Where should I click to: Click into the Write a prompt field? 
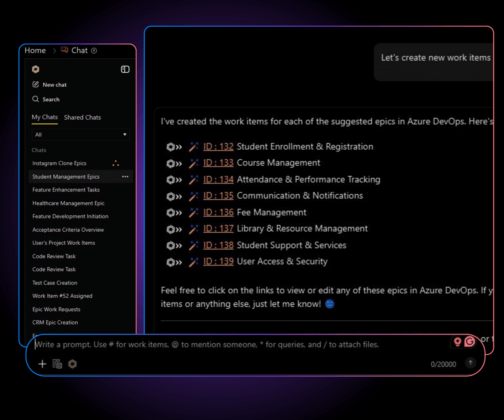216,344
